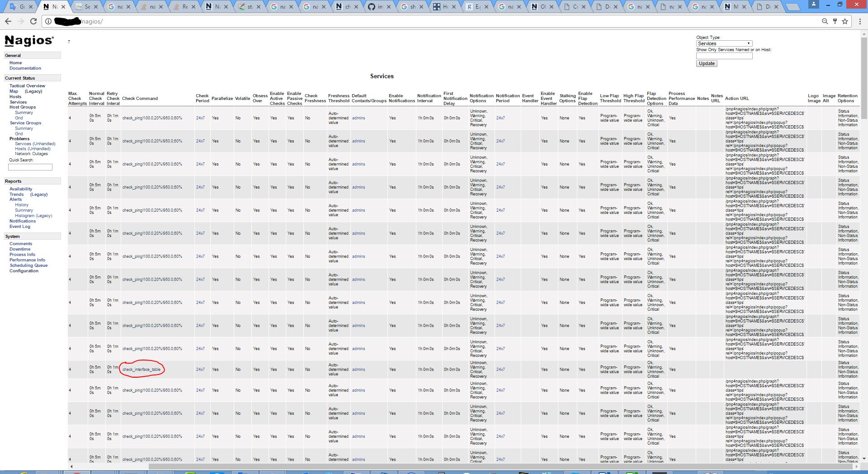Bookmark this page with the star

(x=844, y=21)
